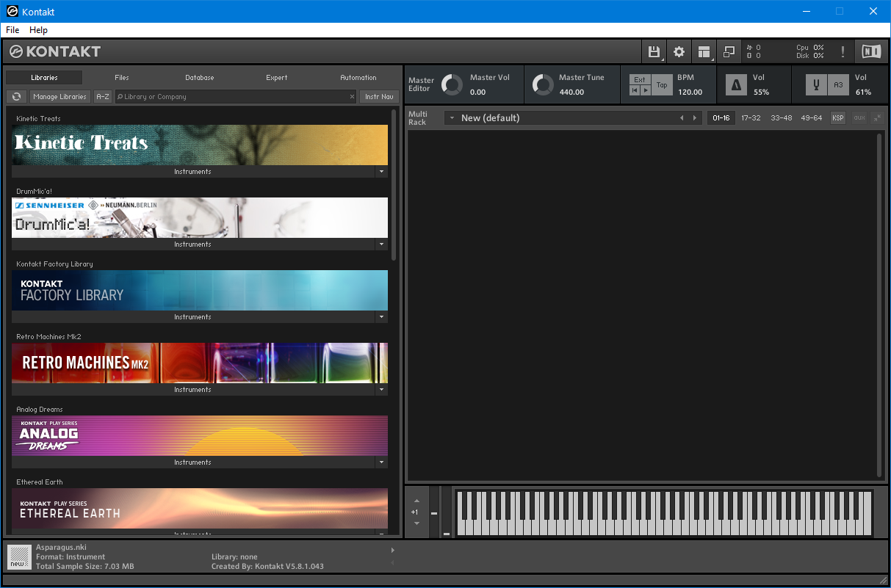The width and height of the screenshot is (891, 588).
Task: Open Analog Dreams Instruments dropdown arrow
Action: (x=381, y=462)
